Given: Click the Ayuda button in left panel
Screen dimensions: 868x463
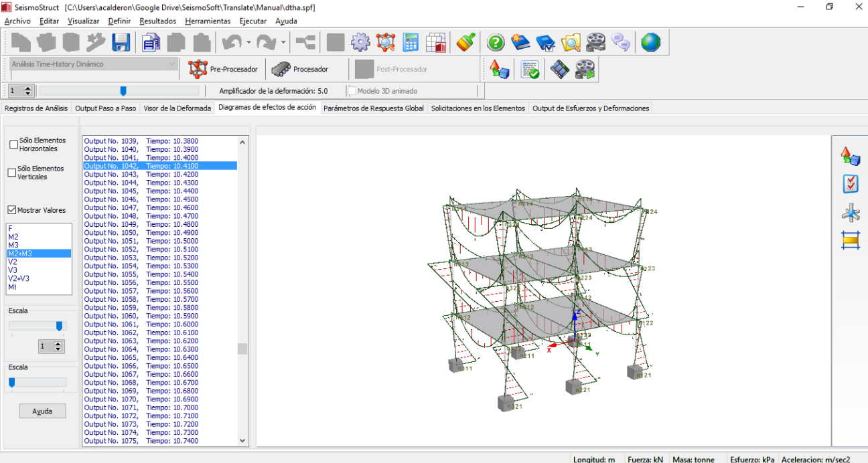Looking at the screenshot, I should pyautogui.click(x=42, y=411).
